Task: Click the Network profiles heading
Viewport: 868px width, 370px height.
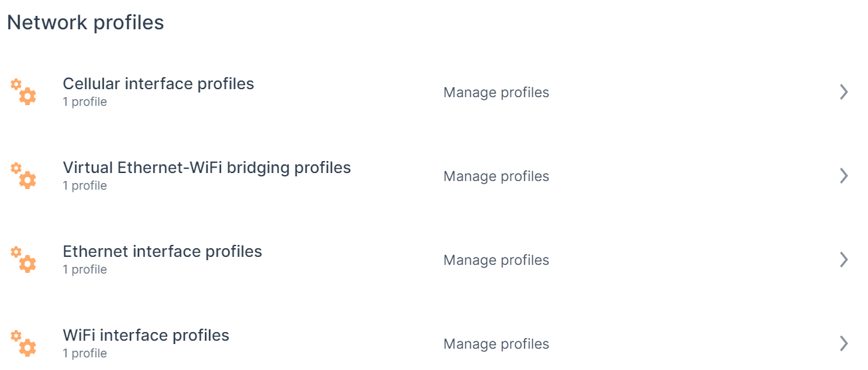Action: point(85,22)
